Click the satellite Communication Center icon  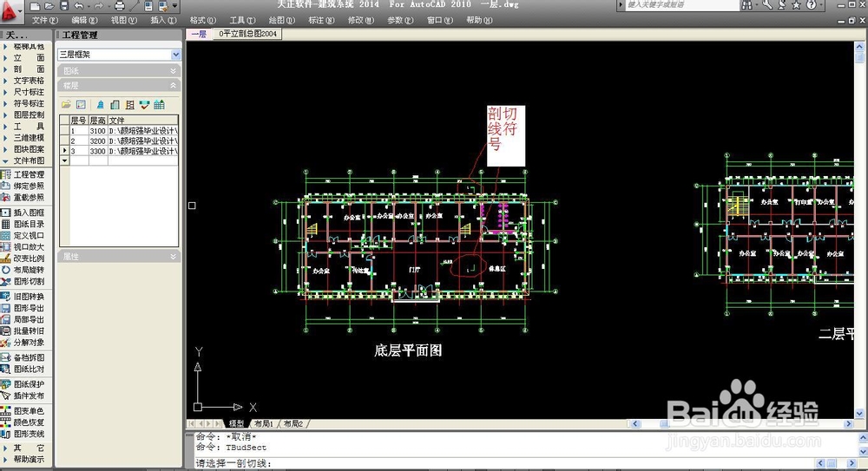(x=782, y=5)
